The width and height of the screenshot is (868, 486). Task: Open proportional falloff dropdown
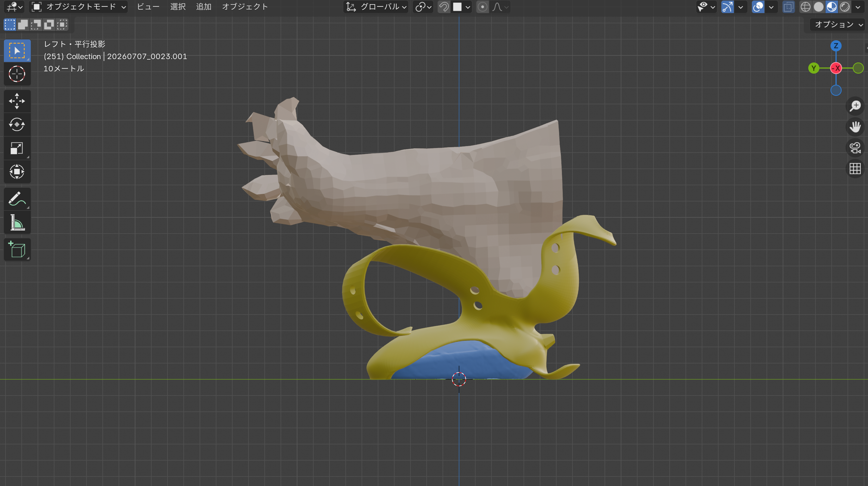(500, 7)
